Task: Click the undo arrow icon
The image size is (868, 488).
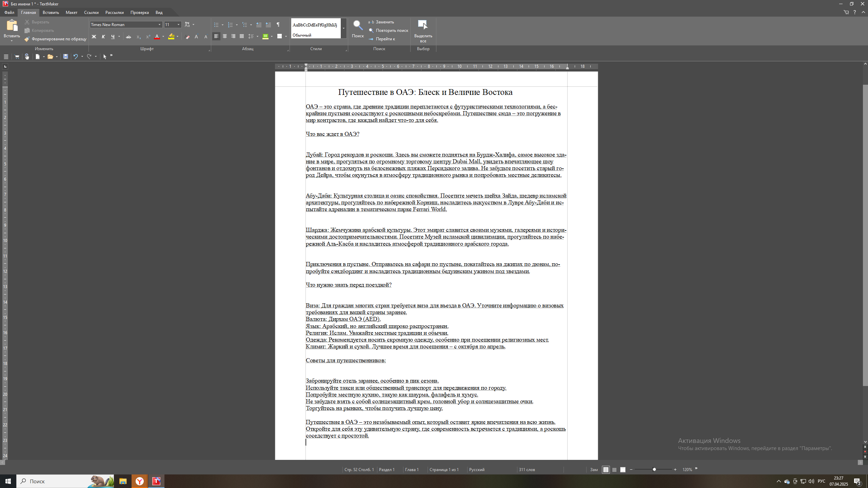Action: coord(76,57)
